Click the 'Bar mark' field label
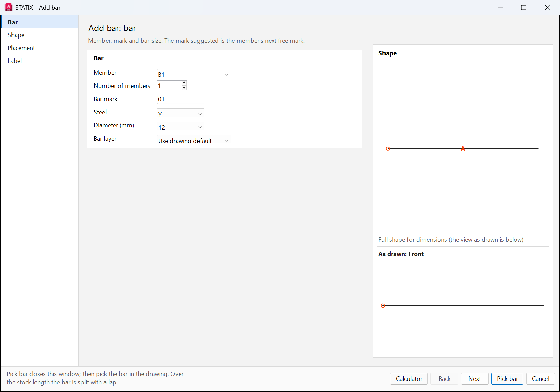 click(x=106, y=99)
